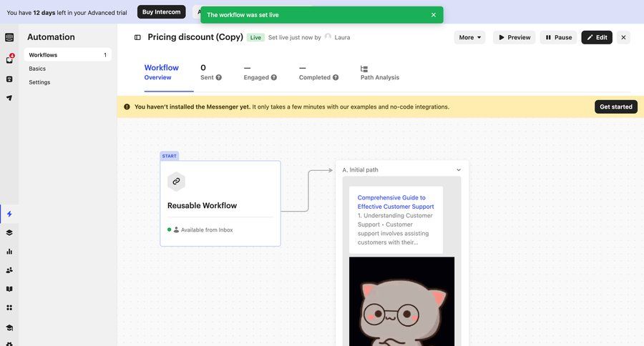Open the settings gear icon in sidebar
The height and width of the screenshot is (346, 644).
point(9,344)
